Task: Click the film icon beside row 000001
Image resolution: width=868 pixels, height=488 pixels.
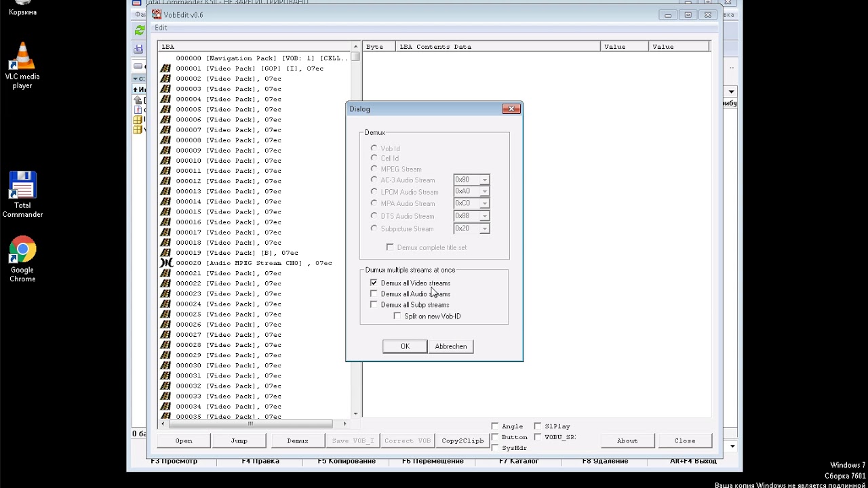Action: [165, 68]
